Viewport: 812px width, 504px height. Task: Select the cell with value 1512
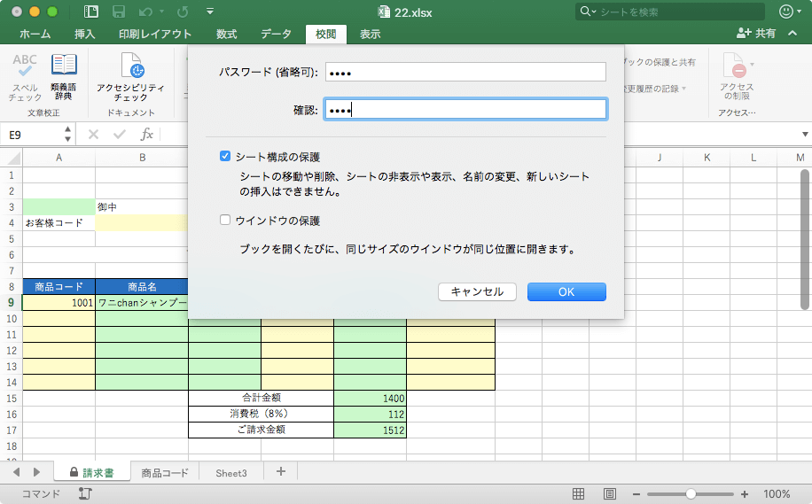click(x=371, y=430)
